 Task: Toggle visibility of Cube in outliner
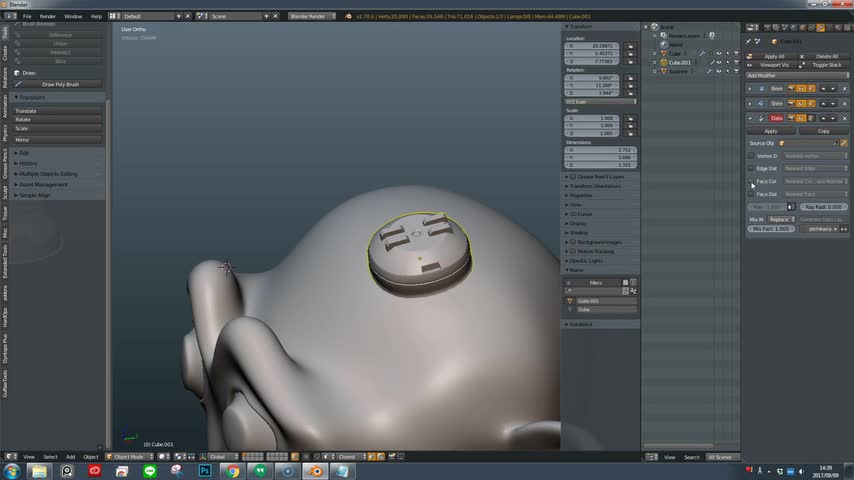(719, 53)
